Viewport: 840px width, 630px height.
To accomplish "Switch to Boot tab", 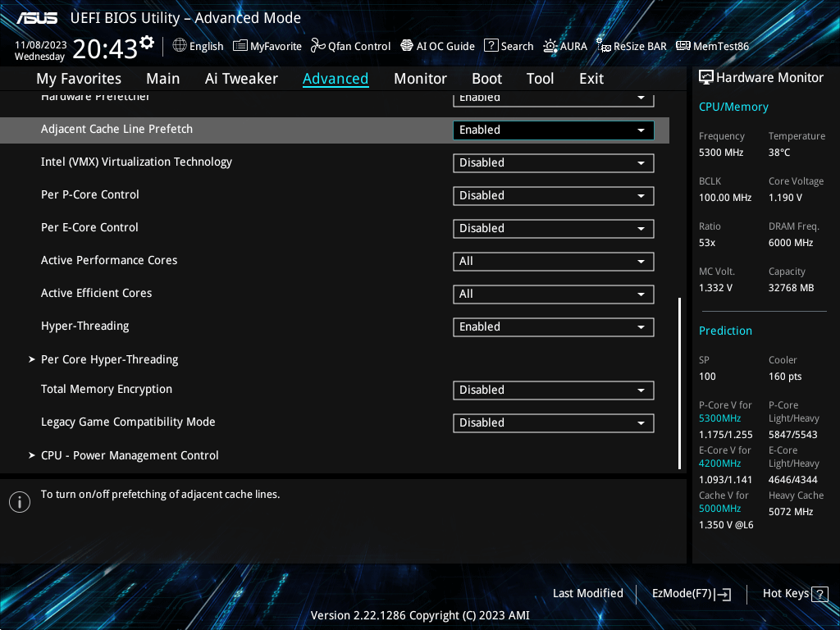I will [486, 79].
